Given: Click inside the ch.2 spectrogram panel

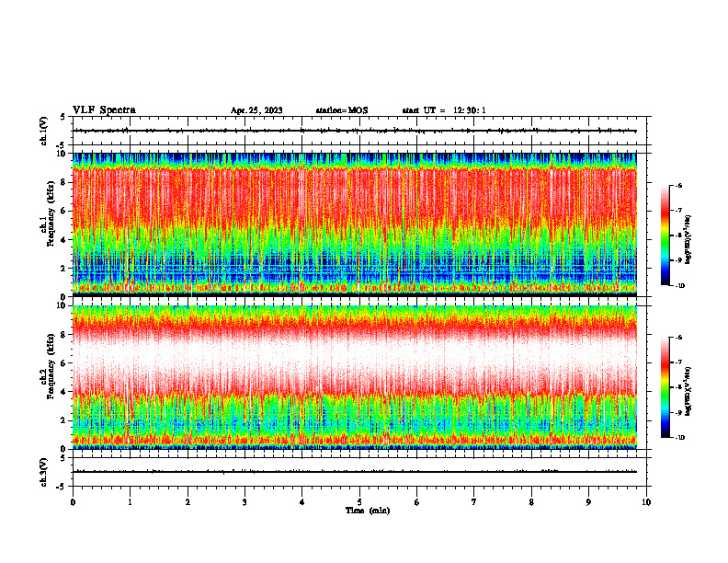Looking at the screenshot, I should point(355,377).
